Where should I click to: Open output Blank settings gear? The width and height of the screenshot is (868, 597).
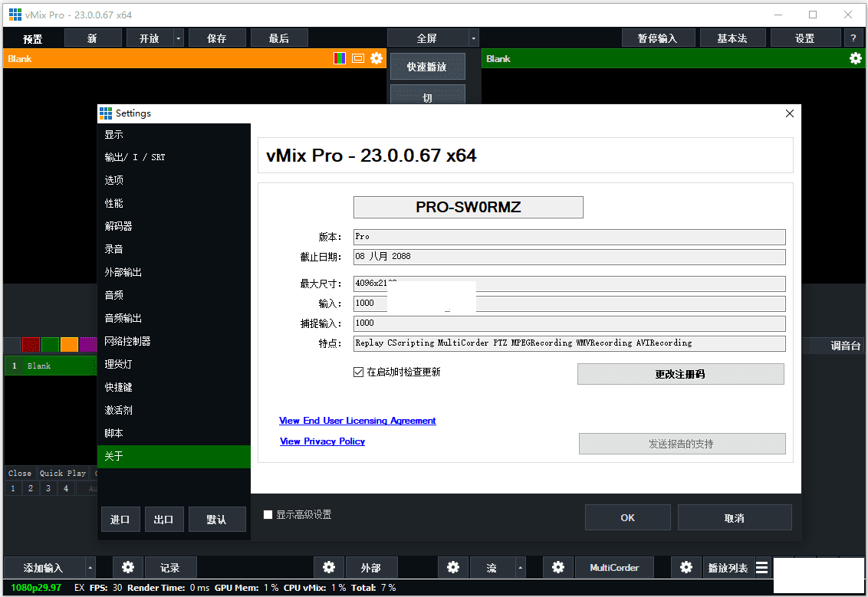point(855,58)
